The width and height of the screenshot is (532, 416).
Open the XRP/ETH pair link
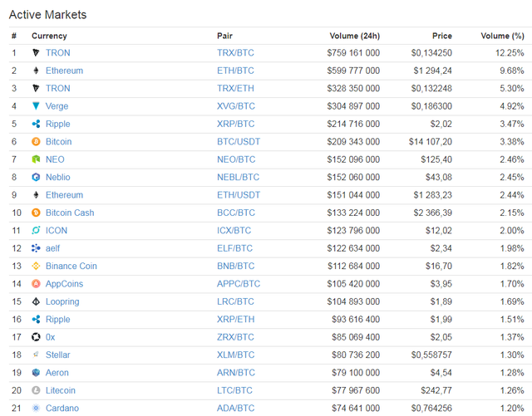pyautogui.click(x=236, y=320)
